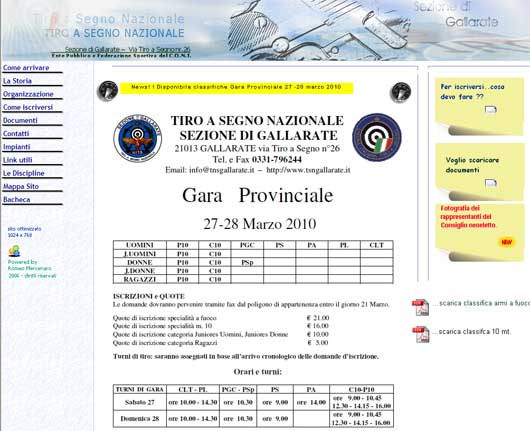Image resolution: width=530 pixels, height=431 pixels.
Task: Click 'Quote di iscrizione categoria Ragazzi' line
Action: (165, 343)
